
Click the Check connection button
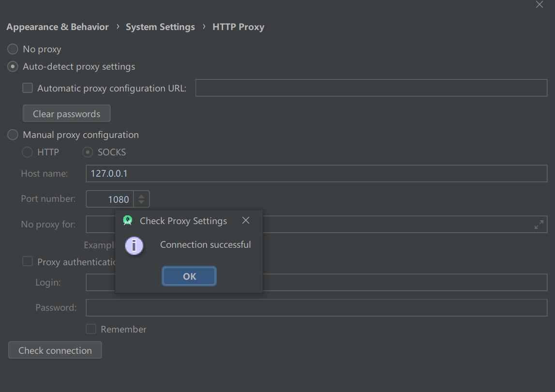tap(55, 350)
